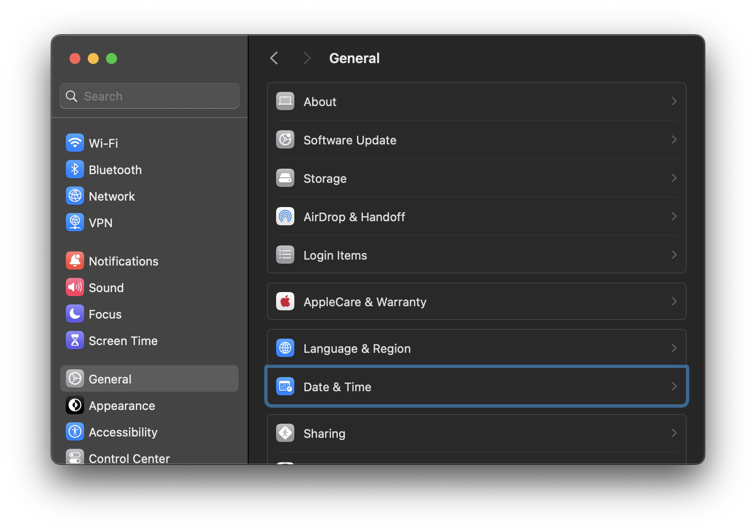Open Login Items via right chevron
756x532 pixels.
pos(674,255)
